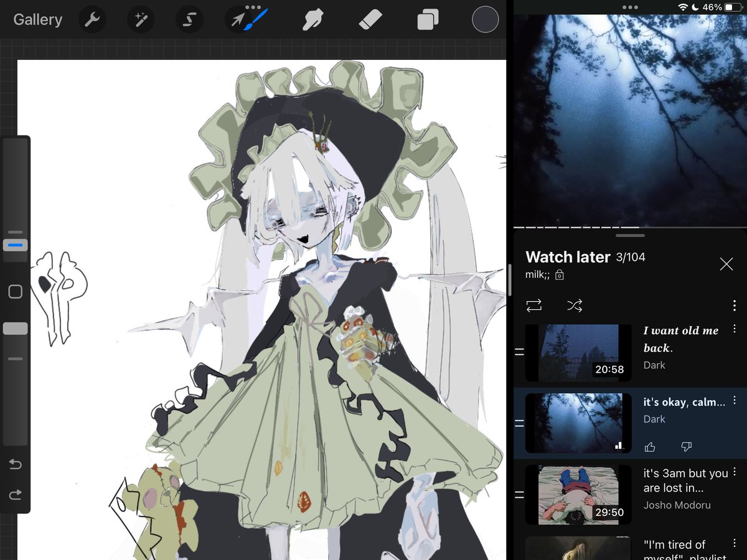747x560 pixels.
Task: Tap the 'Watch later' playlist title
Action: point(568,257)
